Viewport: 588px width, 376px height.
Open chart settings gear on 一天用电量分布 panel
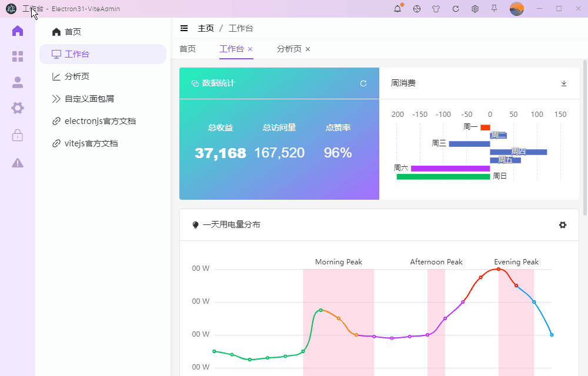(563, 224)
